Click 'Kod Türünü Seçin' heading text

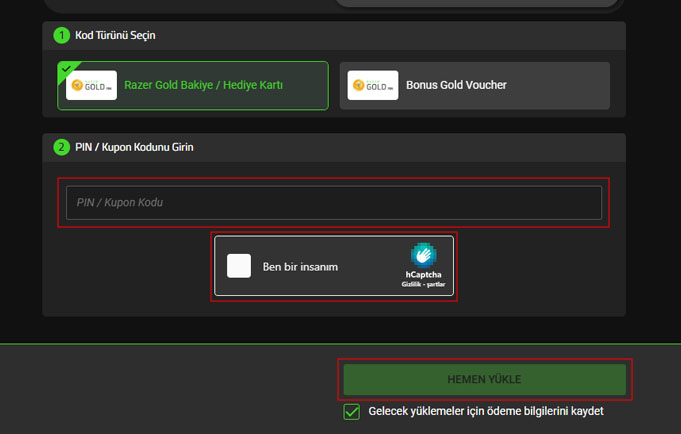115,35
